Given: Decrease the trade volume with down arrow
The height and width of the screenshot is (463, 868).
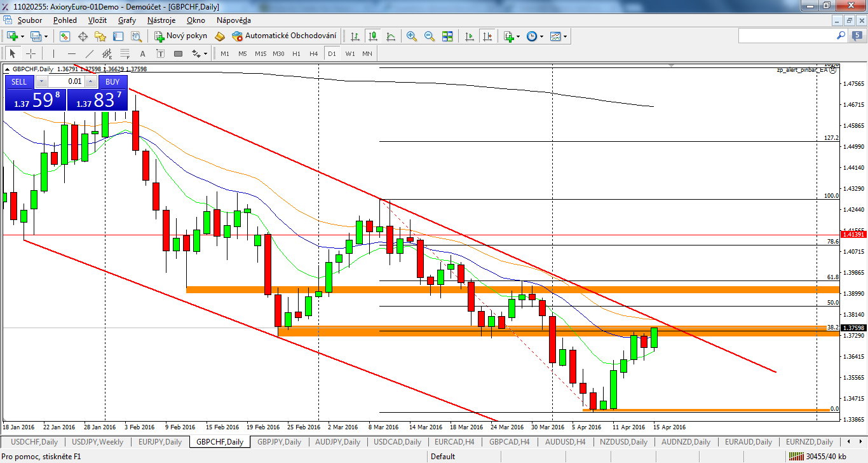Looking at the screenshot, I should [x=42, y=81].
